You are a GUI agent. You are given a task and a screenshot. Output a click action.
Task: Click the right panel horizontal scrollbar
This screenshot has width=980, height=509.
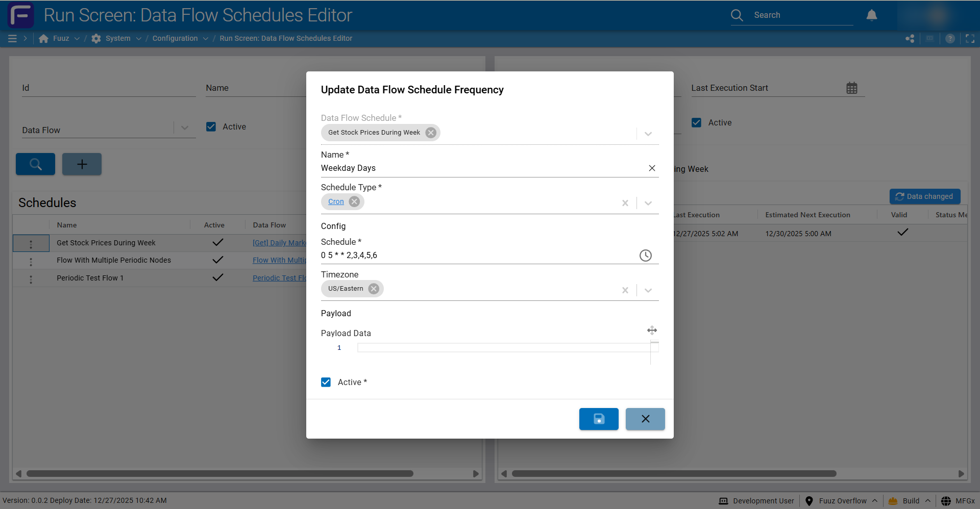674,473
